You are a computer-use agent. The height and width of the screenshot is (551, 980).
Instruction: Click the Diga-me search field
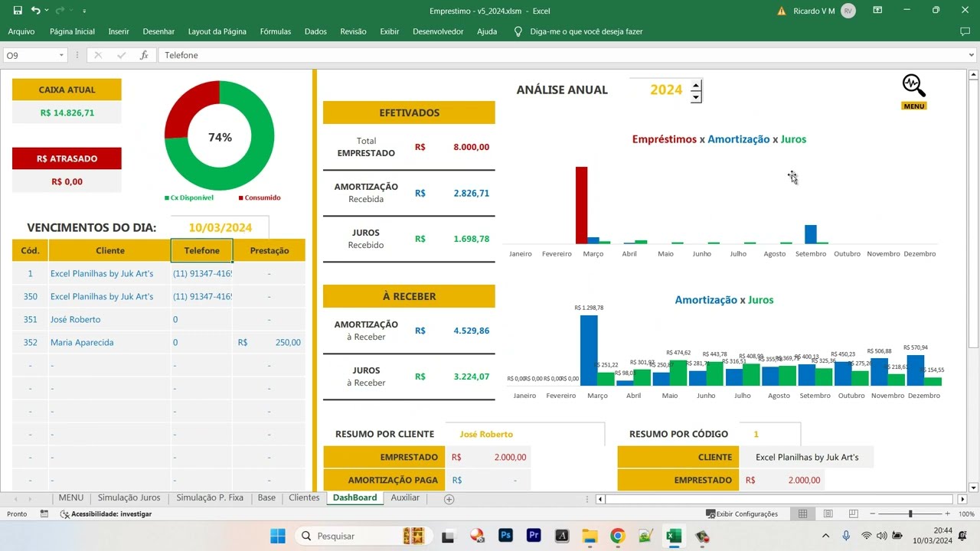tap(586, 31)
